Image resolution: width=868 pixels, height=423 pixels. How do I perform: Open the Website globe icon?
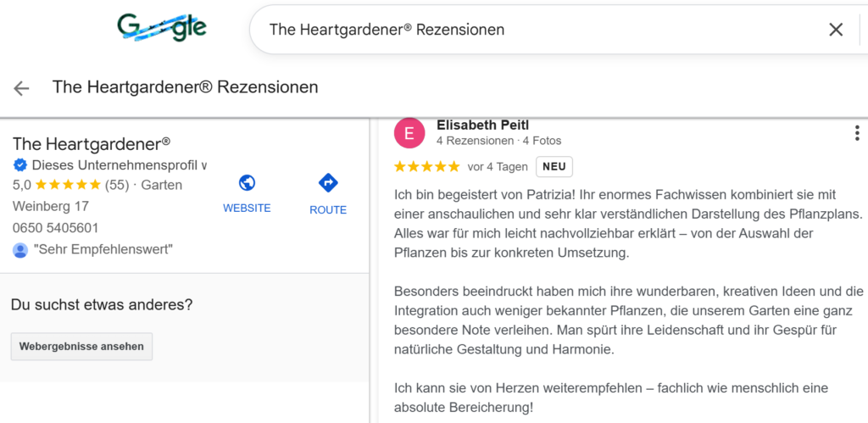(247, 183)
